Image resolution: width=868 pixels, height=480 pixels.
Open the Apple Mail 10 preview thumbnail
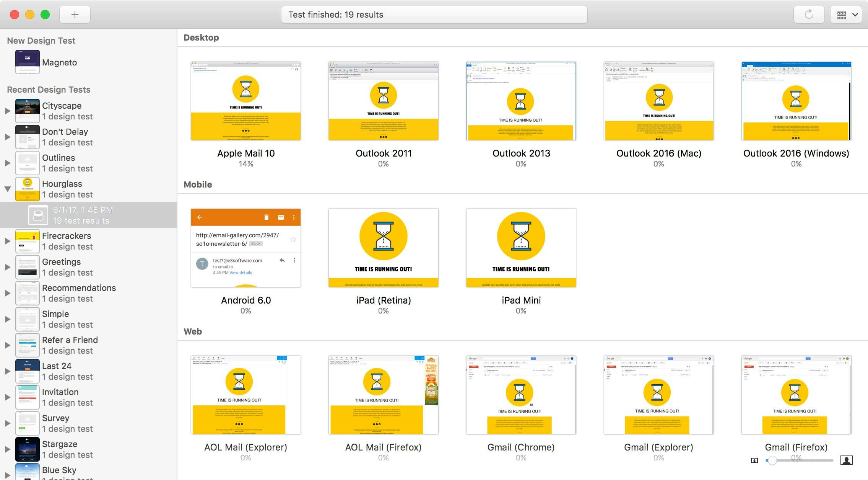click(246, 101)
